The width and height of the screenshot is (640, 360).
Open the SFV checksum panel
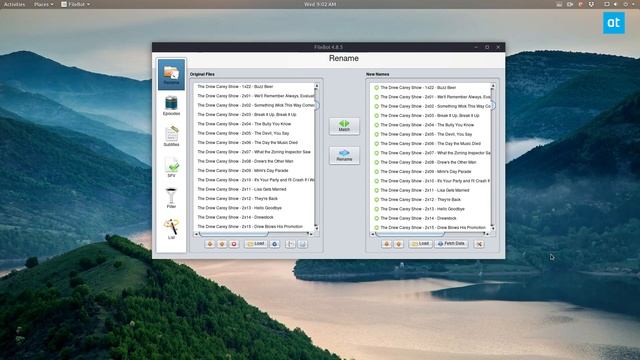pos(171,167)
